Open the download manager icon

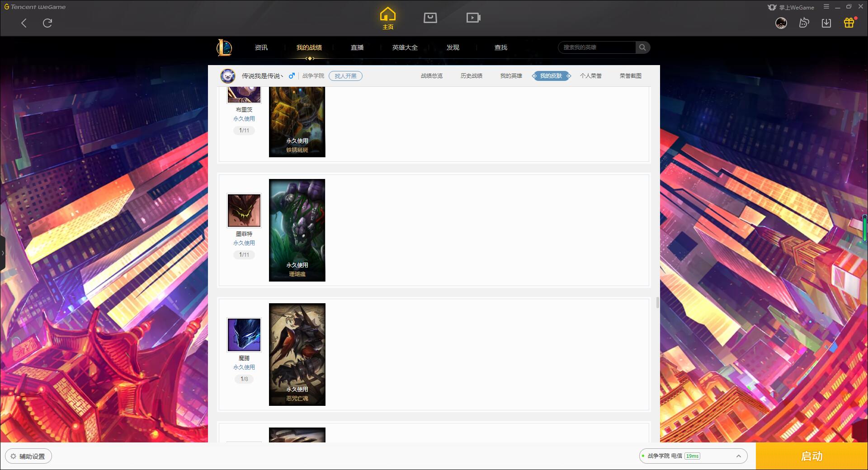coord(826,23)
